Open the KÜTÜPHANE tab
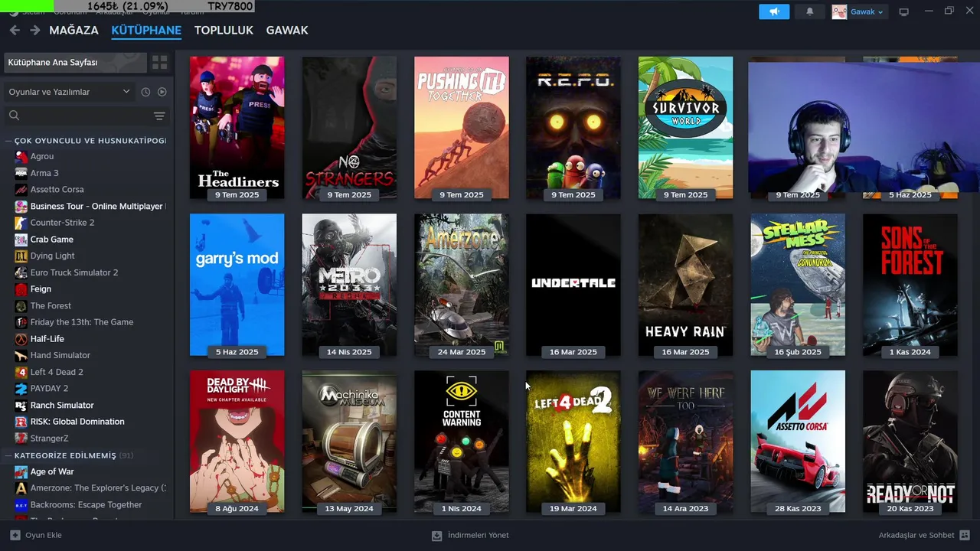 [x=146, y=30]
